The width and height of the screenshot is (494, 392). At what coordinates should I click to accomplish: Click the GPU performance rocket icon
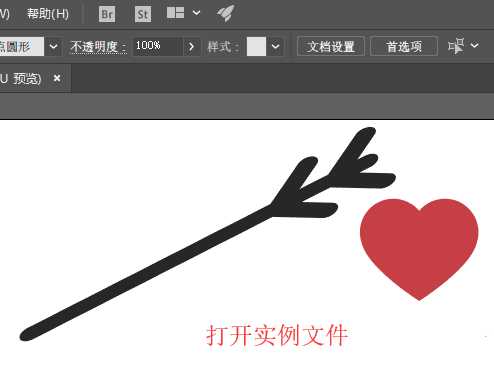point(226,13)
